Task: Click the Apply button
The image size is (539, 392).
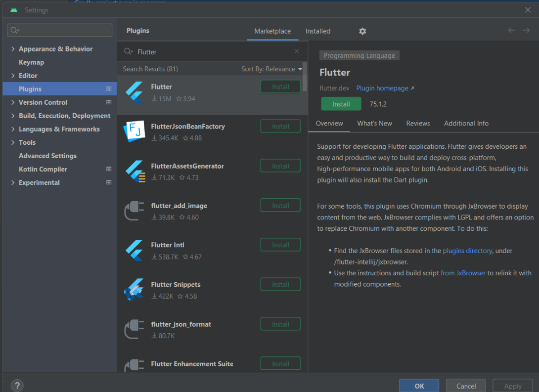Action: click(512, 386)
